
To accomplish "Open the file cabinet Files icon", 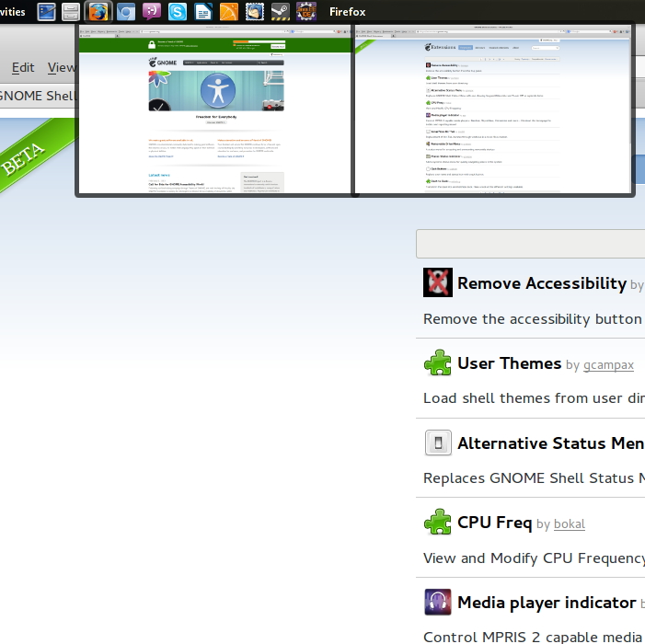I will tap(71, 12).
